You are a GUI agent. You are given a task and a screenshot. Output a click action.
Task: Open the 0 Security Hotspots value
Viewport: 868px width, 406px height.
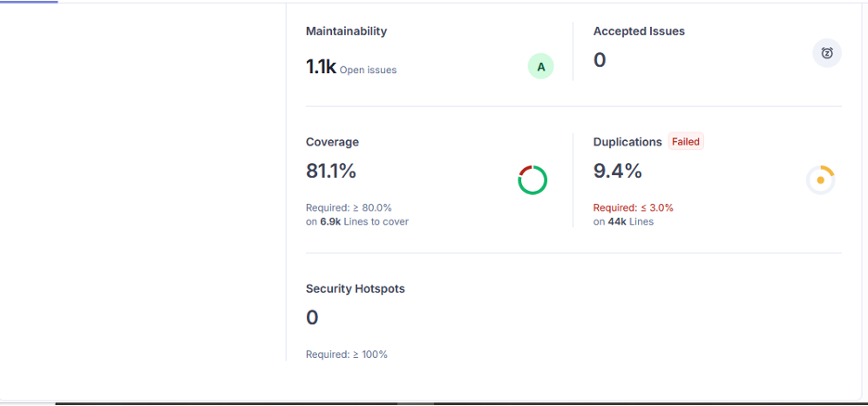tap(313, 318)
